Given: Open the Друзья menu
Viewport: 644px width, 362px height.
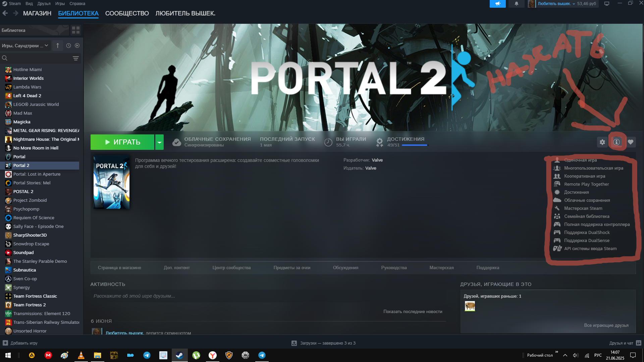Looking at the screenshot, I should point(44,4).
